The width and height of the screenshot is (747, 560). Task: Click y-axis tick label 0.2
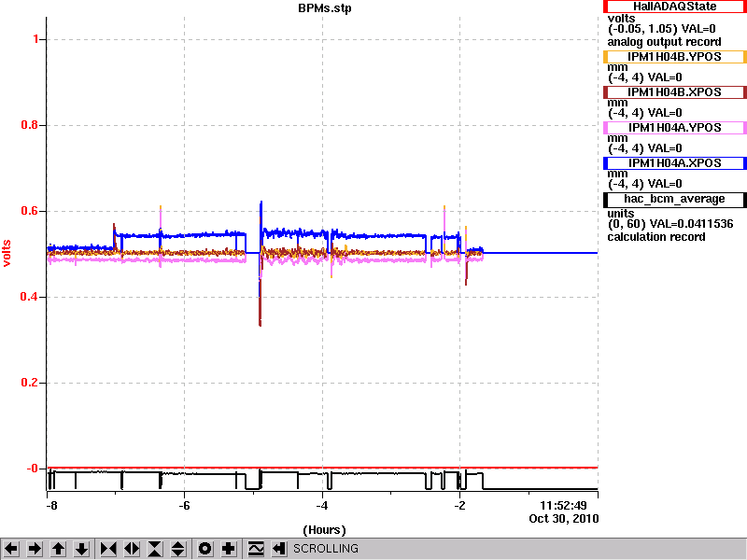(x=30, y=383)
